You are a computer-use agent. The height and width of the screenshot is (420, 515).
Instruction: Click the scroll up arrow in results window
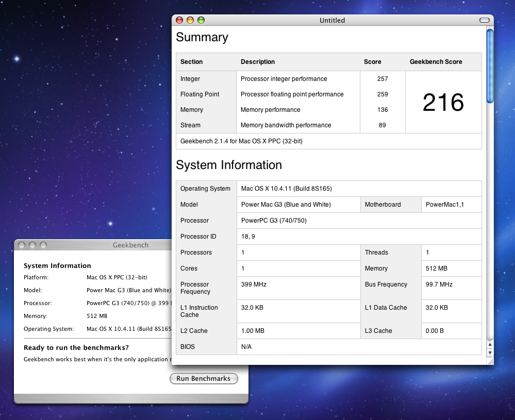[x=490, y=345]
